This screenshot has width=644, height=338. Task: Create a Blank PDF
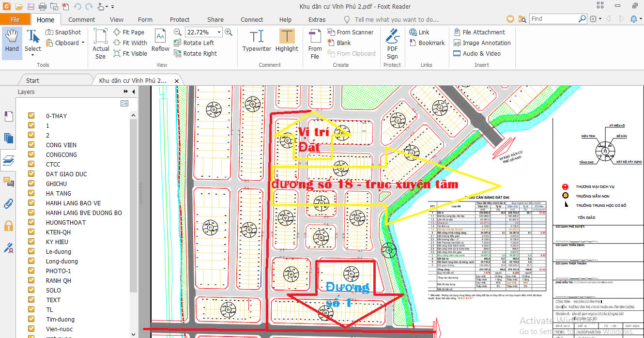pos(339,43)
